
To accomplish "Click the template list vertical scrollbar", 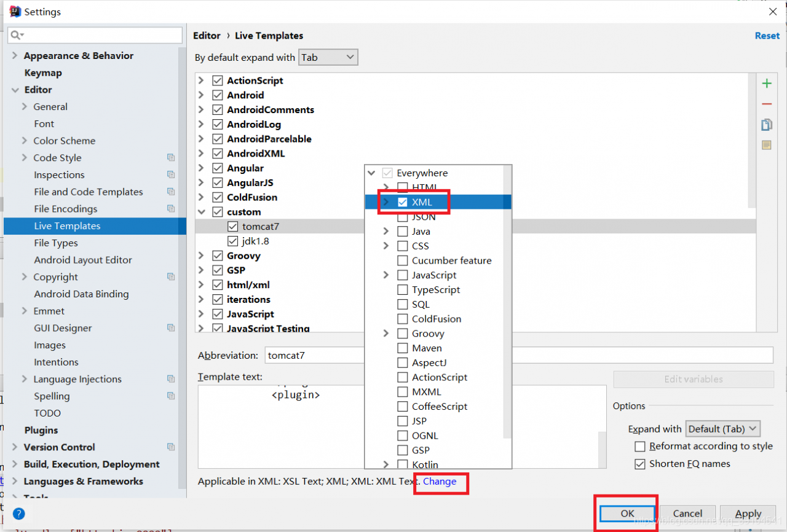I will pos(753,140).
